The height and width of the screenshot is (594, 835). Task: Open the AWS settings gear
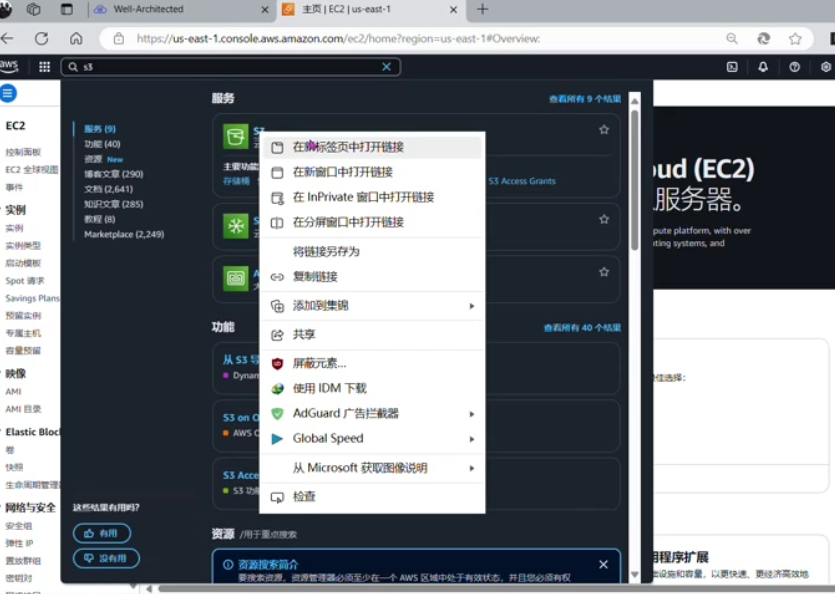click(x=825, y=67)
